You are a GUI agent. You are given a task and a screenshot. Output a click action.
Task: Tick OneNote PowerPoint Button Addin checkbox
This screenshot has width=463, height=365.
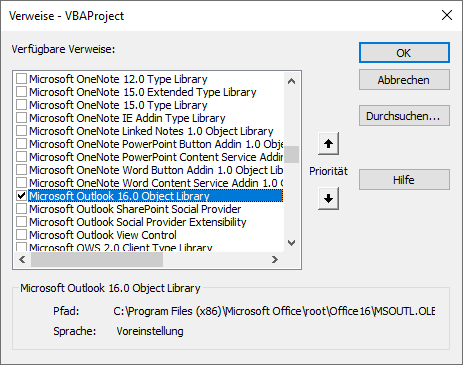22,144
